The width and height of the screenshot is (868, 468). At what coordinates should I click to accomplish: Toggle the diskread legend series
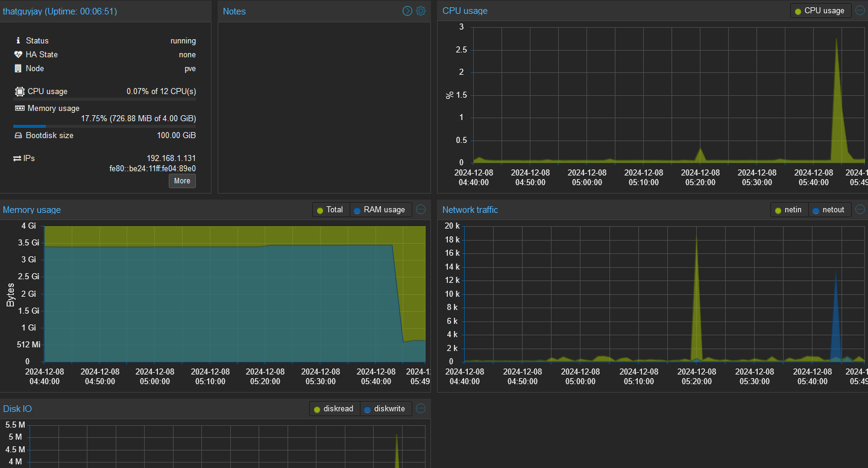(335, 409)
